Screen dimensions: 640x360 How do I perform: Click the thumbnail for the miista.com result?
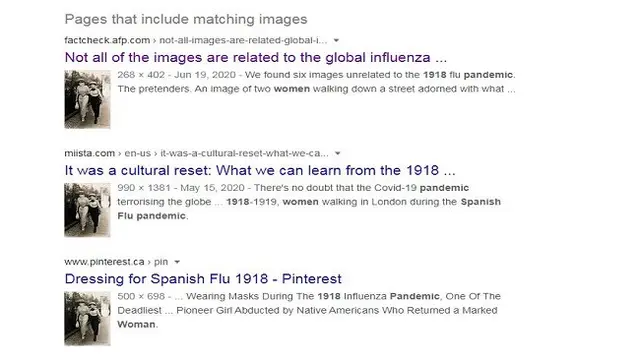pyautogui.click(x=87, y=210)
